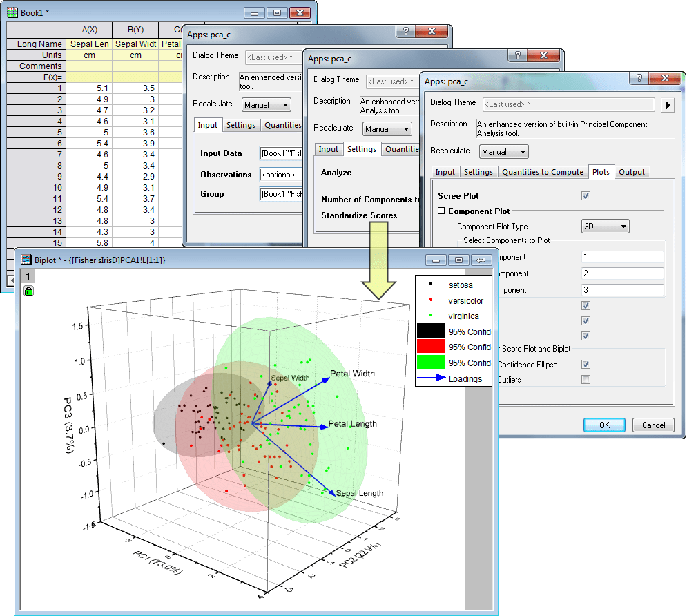Viewport: 687px width, 616px height.
Task: Click Group field in rearmost dialog
Action: tap(281, 193)
